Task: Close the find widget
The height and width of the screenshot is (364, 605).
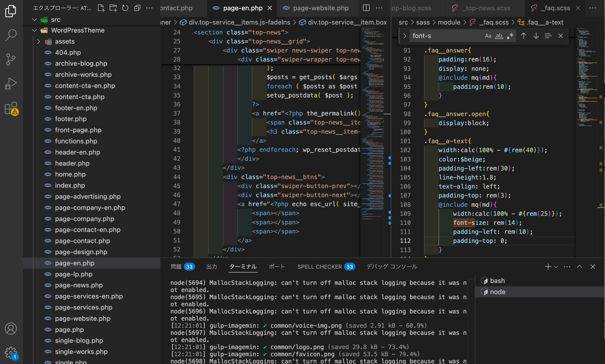Action: pos(561,36)
